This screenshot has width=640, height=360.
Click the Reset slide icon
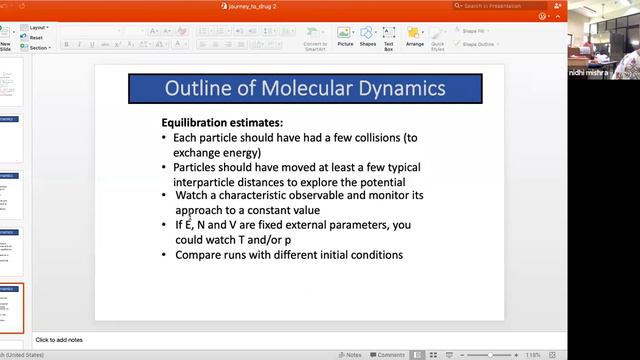[24, 37]
